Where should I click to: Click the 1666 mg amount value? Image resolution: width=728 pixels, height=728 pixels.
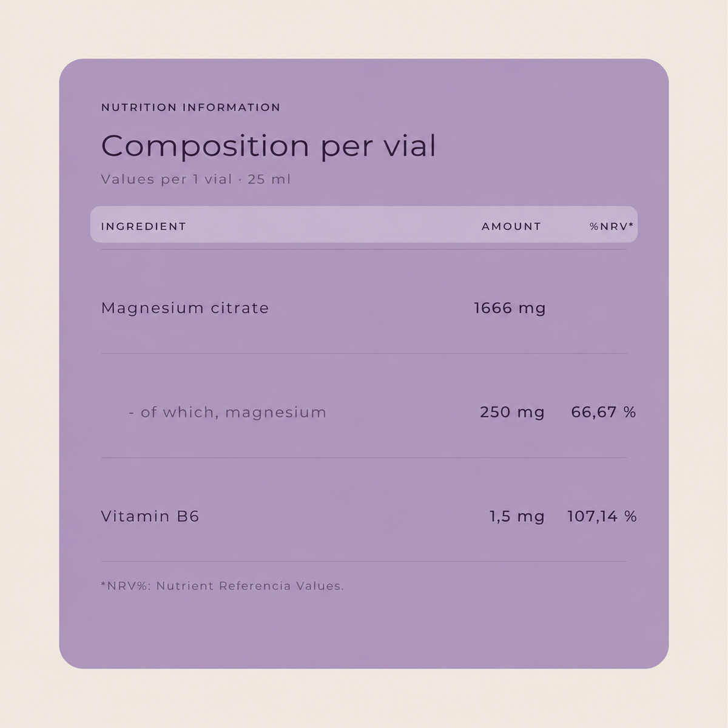click(510, 308)
